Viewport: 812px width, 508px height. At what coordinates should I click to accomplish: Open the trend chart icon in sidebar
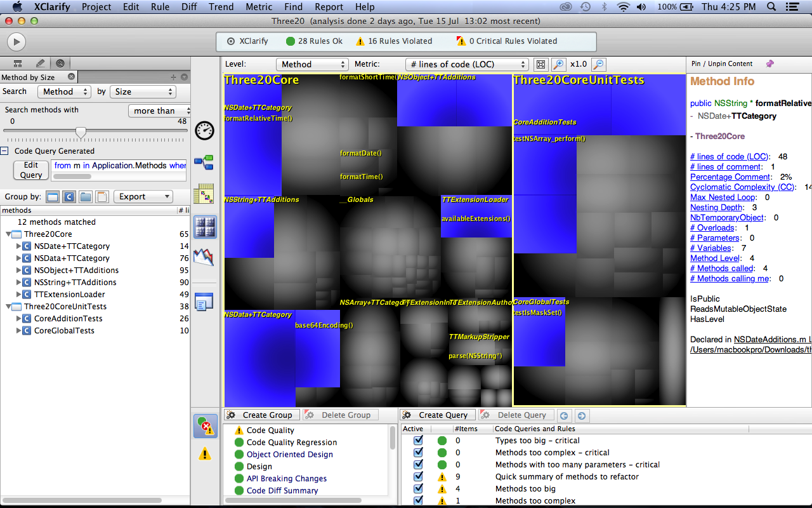point(204,257)
